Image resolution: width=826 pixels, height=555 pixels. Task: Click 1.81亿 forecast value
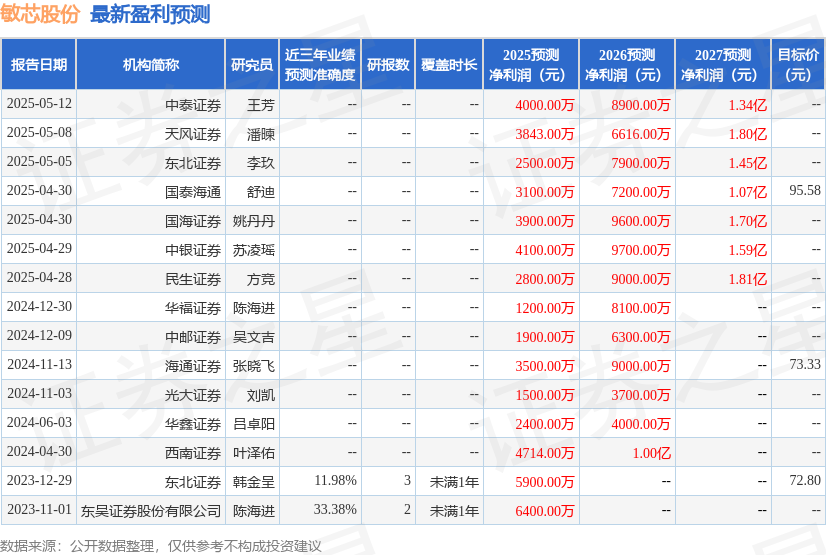[748, 279]
